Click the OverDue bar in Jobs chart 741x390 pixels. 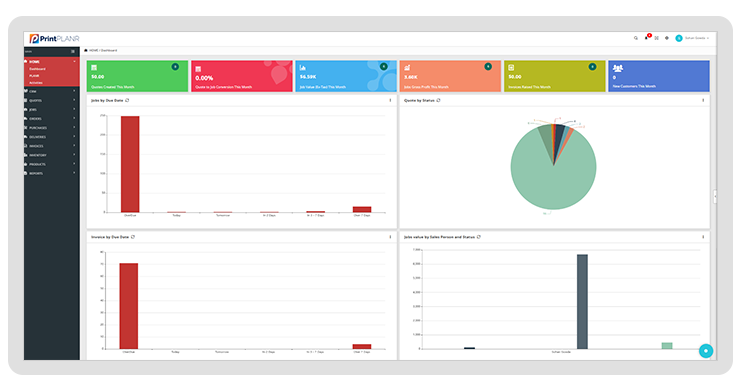130,164
